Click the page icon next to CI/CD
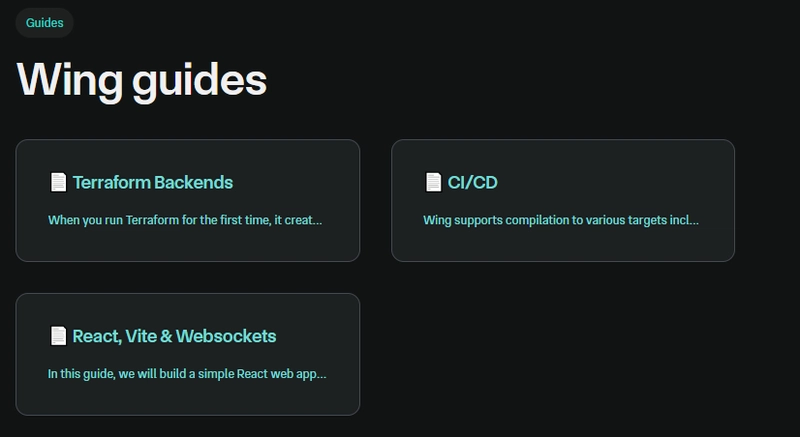800x437 pixels. (x=433, y=182)
